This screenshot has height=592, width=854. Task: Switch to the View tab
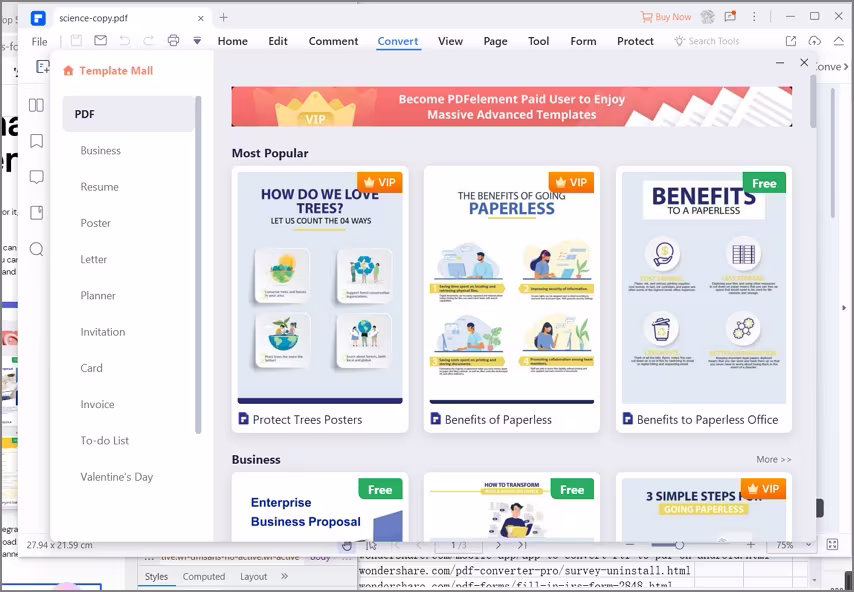pyautogui.click(x=450, y=41)
